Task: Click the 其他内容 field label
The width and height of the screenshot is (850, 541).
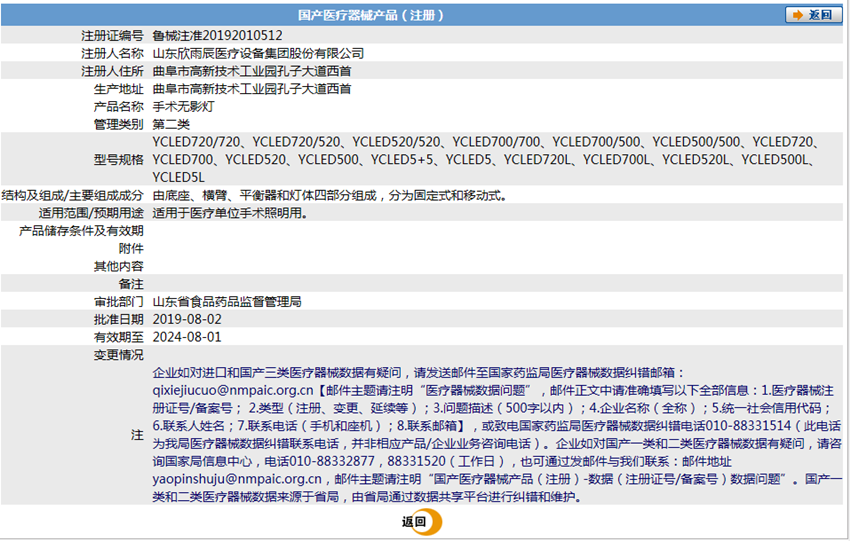Action: click(119, 267)
